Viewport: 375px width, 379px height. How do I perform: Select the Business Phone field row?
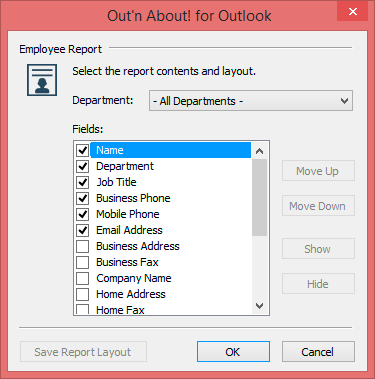click(x=171, y=198)
